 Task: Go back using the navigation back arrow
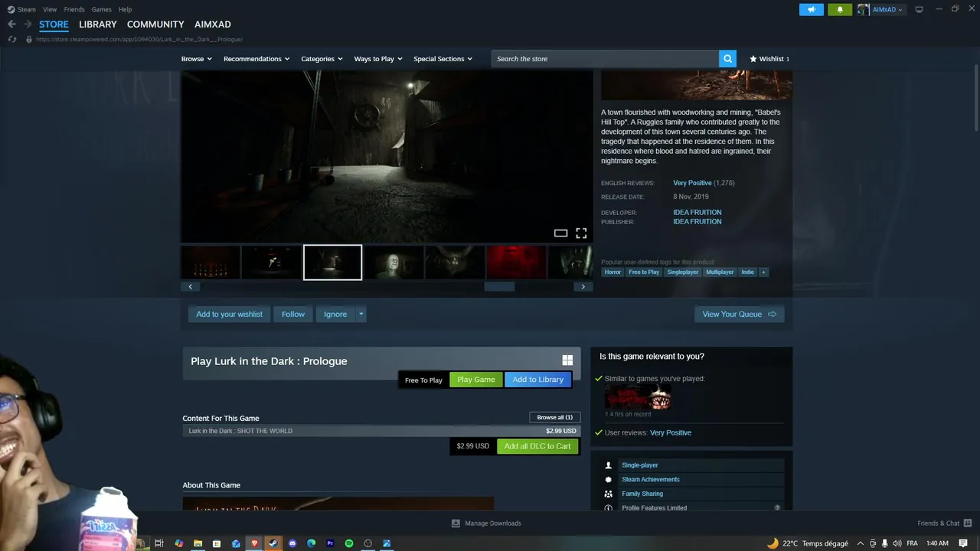tap(11, 24)
